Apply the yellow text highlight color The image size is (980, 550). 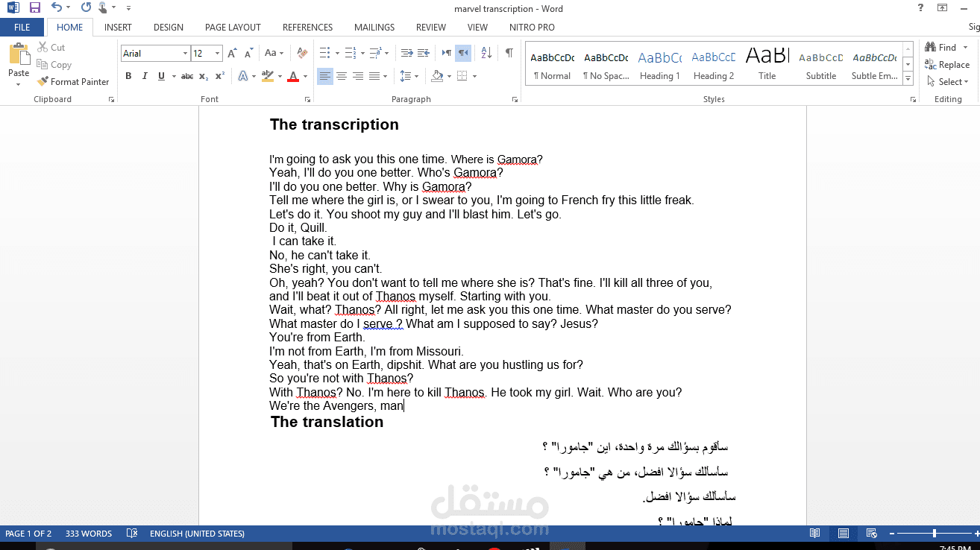coord(268,76)
